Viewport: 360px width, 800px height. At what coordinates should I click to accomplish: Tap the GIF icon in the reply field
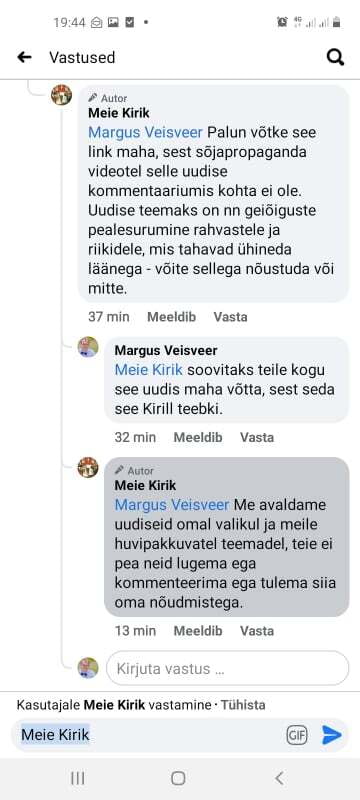pyautogui.click(x=297, y=735)
